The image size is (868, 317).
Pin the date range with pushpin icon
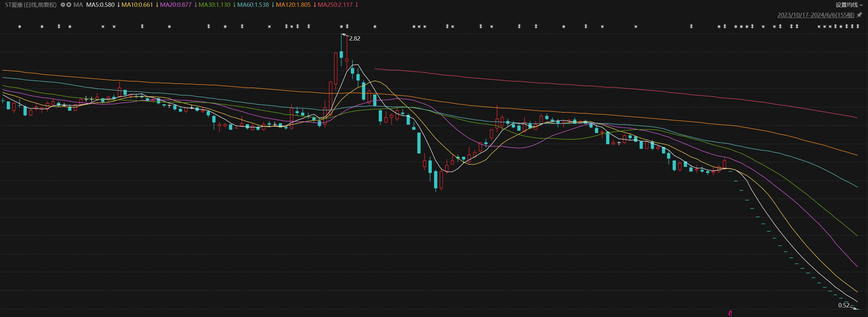860,15
